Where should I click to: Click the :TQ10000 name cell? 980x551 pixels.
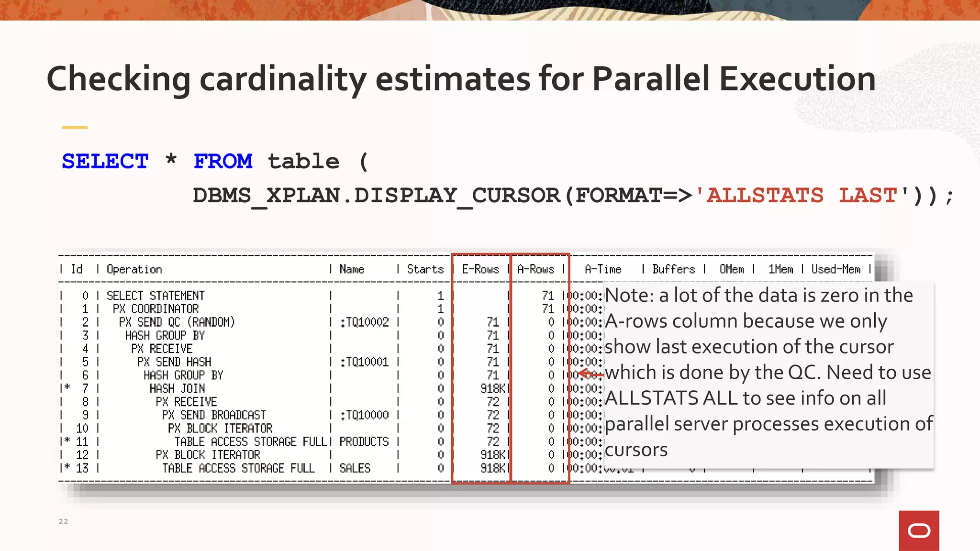click(364, 415)
